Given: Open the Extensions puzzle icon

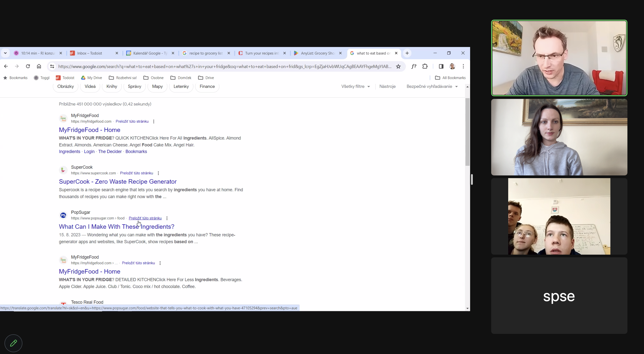Looking at the screenshot, I should coord(425,66).
